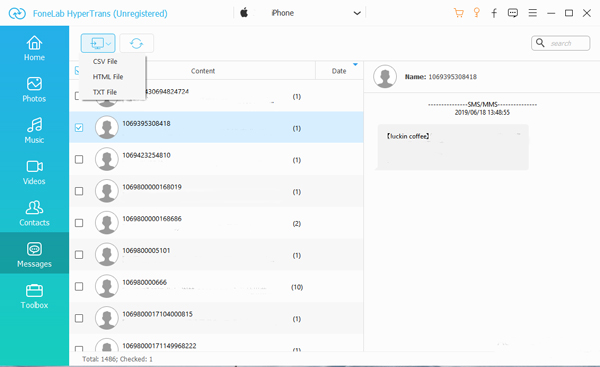Screen dimensions: 600x367
Task: Check the 1069800000168019 message checkbox
Action: coord(79,191)
